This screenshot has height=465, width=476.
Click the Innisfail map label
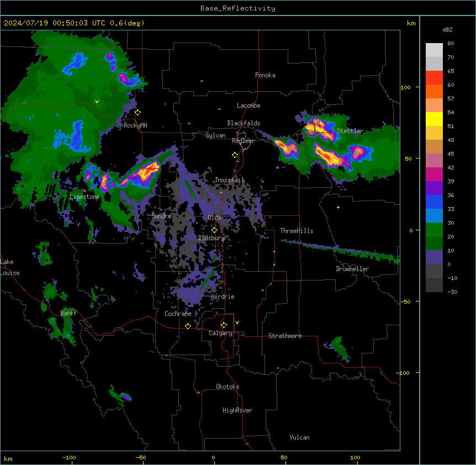(230, 180)
